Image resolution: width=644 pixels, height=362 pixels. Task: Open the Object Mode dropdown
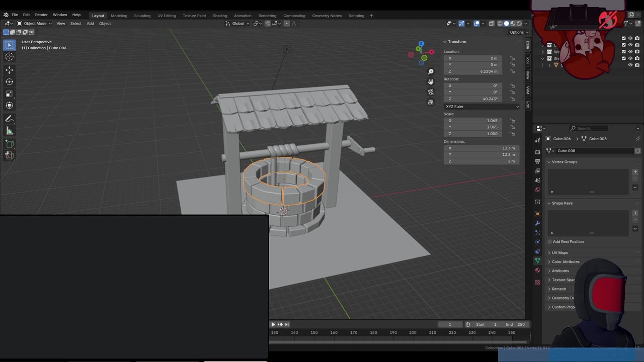[34, 23]
